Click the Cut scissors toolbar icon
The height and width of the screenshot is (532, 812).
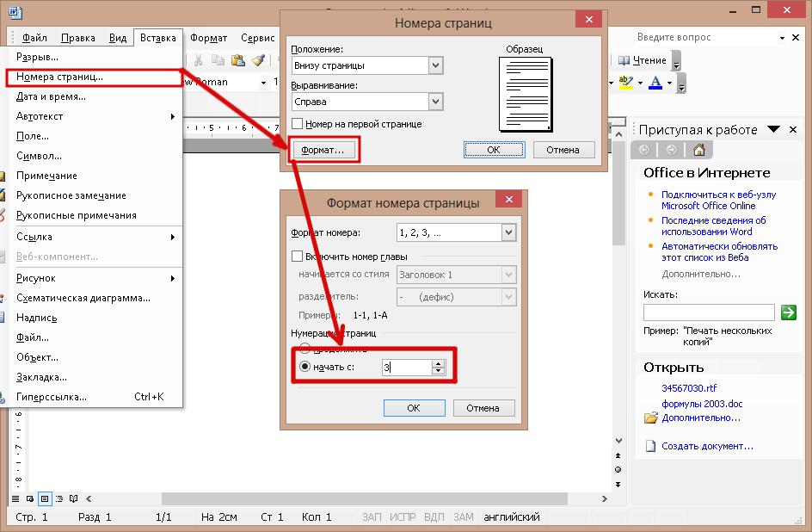(x=198, y=60)
